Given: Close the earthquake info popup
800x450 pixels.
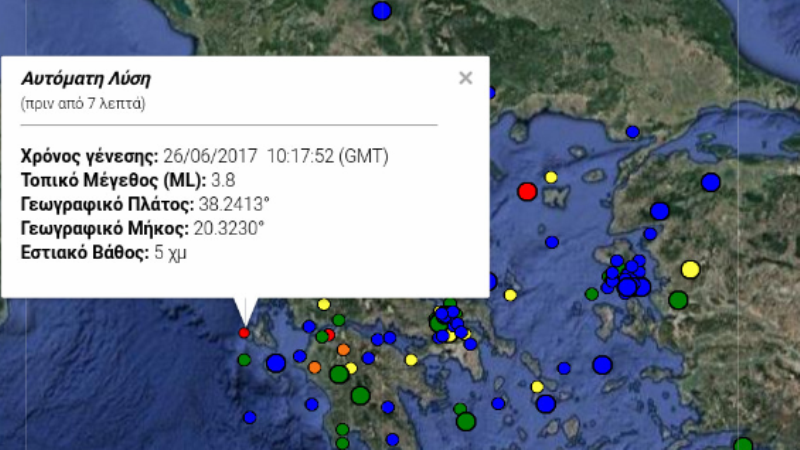Looking at the screenshot, I should (x=465, y=79).
